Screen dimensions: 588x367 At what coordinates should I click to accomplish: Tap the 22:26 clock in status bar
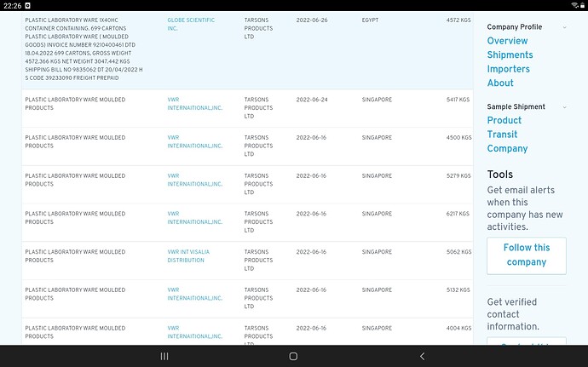(13, 6)
